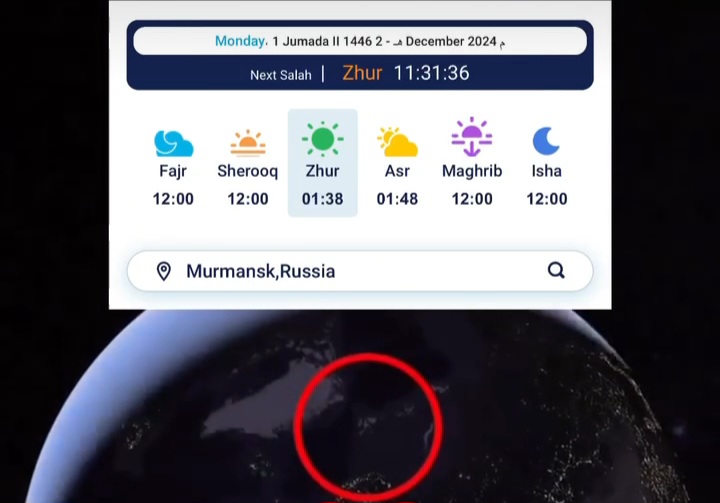Select the Fajr prayer label

point(173,171)
